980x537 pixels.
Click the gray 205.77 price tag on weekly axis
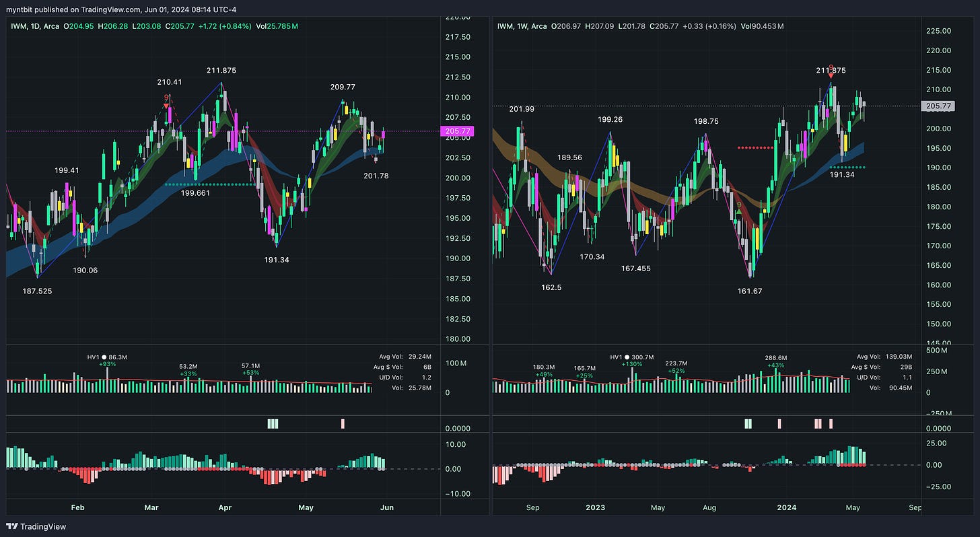(938, 106)
